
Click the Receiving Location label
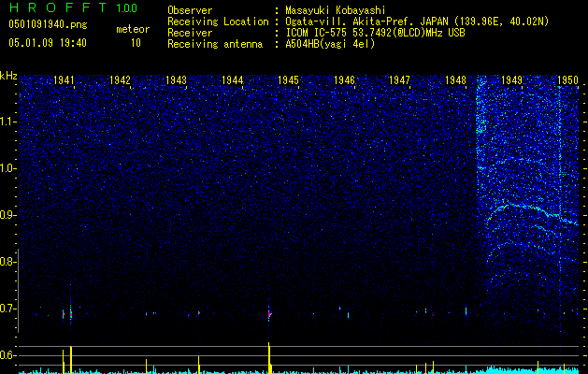coord(218,22)
